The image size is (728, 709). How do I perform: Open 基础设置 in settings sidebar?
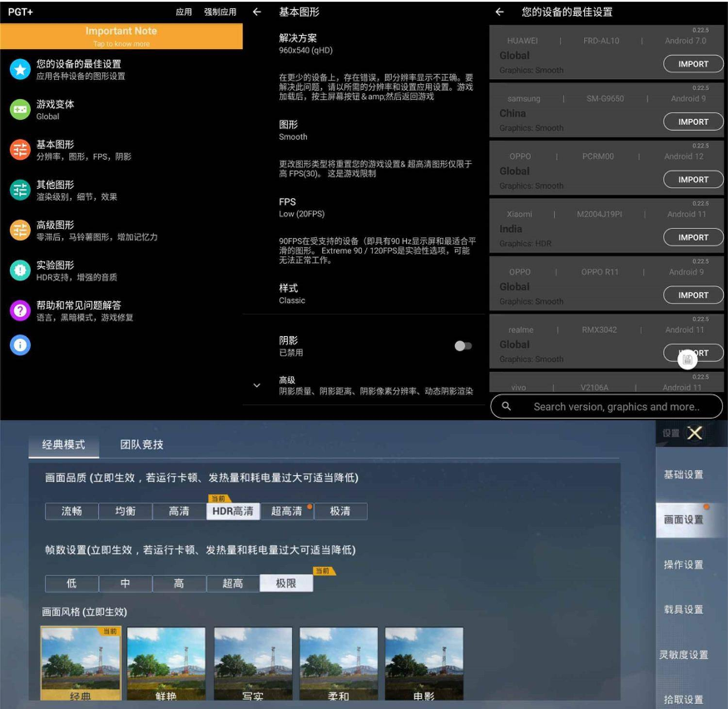(x=683, y=474)
